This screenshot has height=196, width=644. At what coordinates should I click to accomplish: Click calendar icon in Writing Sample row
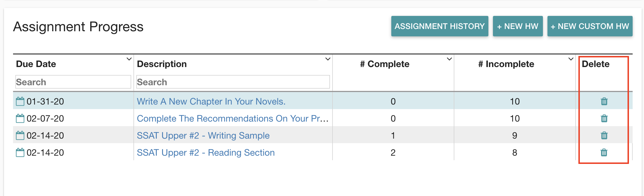click(20, 135)
